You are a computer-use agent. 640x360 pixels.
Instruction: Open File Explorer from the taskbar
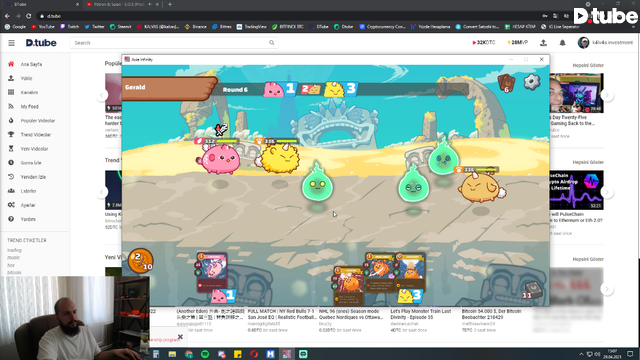(172, 354)
